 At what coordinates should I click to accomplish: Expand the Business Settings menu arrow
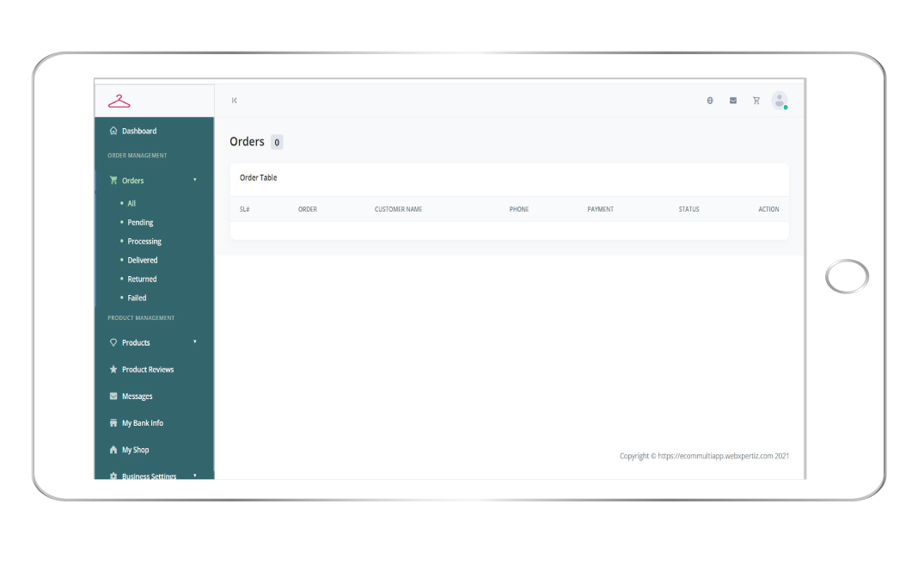coord(195,475)
